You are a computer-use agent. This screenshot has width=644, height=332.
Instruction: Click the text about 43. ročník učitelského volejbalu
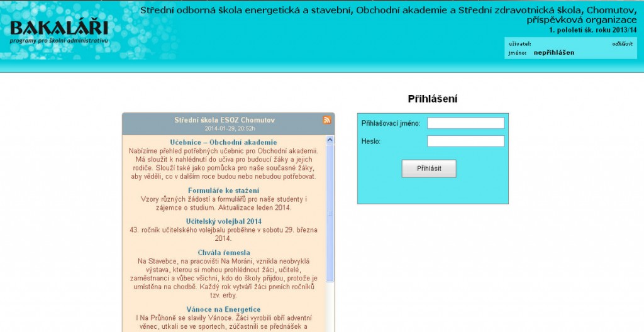tap(223, 234)
